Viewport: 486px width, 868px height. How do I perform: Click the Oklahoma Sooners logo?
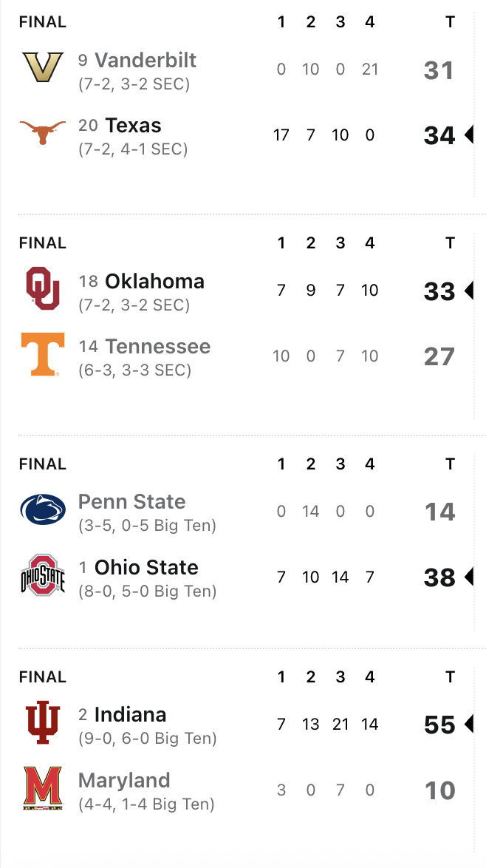click(x=43, y=288)
